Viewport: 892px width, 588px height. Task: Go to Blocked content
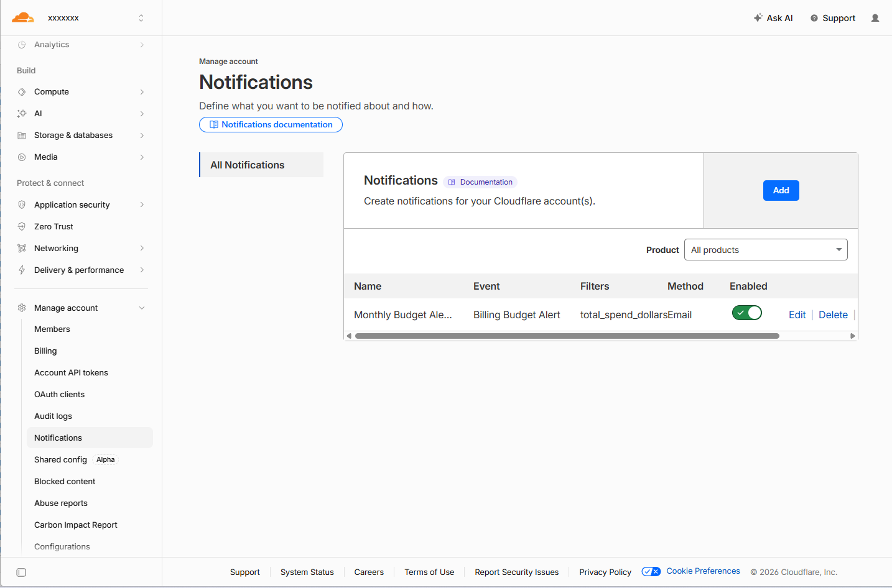coord(65,482)
